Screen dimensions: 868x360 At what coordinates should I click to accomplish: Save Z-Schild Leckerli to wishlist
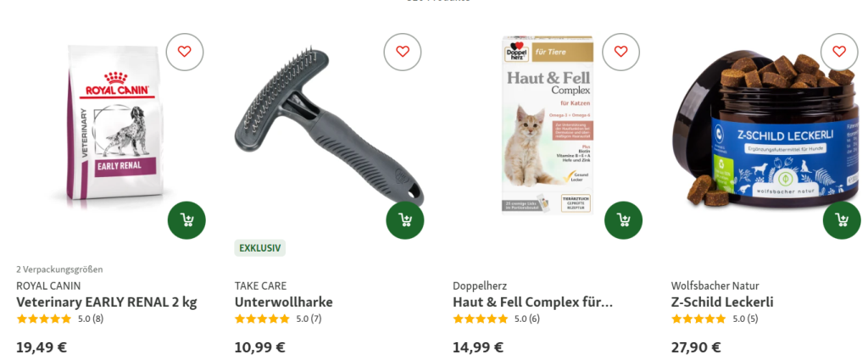click(x=839, y=52)
